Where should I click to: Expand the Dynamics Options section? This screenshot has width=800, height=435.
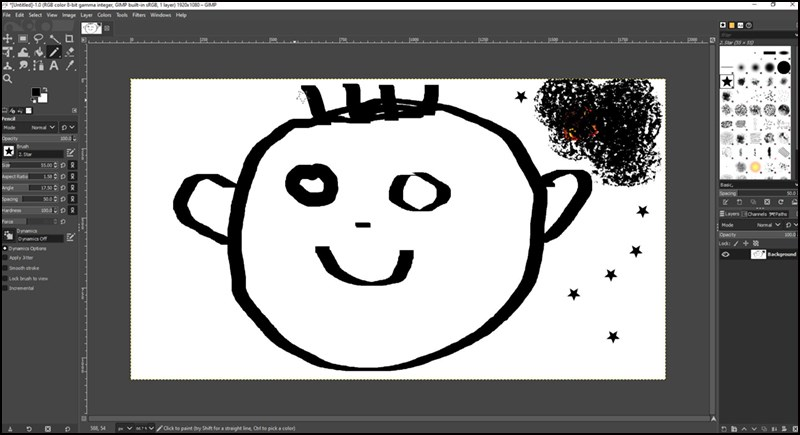(5, 248)
